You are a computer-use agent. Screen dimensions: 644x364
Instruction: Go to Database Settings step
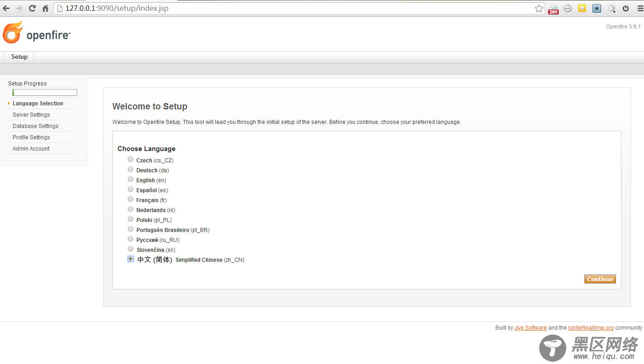click(x=36, y=126)
